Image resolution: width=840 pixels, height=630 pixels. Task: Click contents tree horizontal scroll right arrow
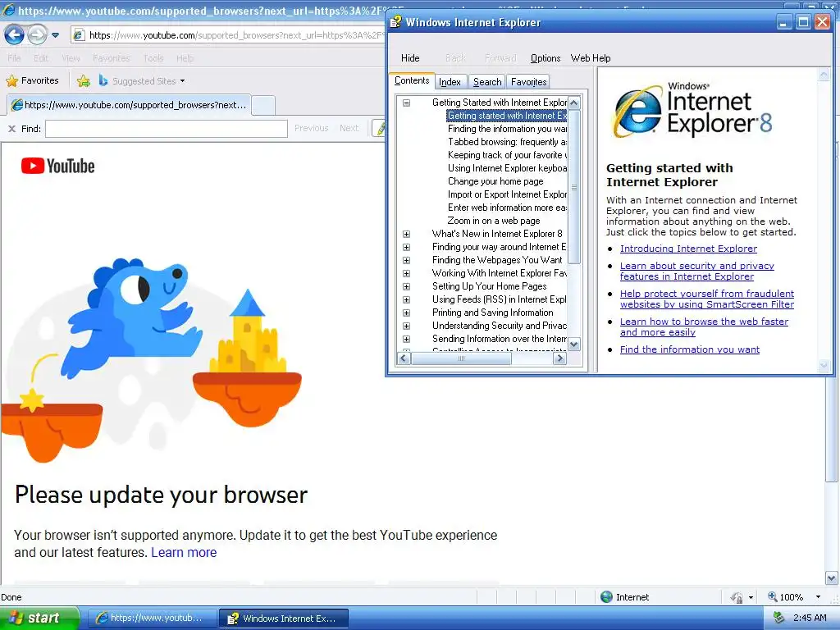tap(559, 358)
